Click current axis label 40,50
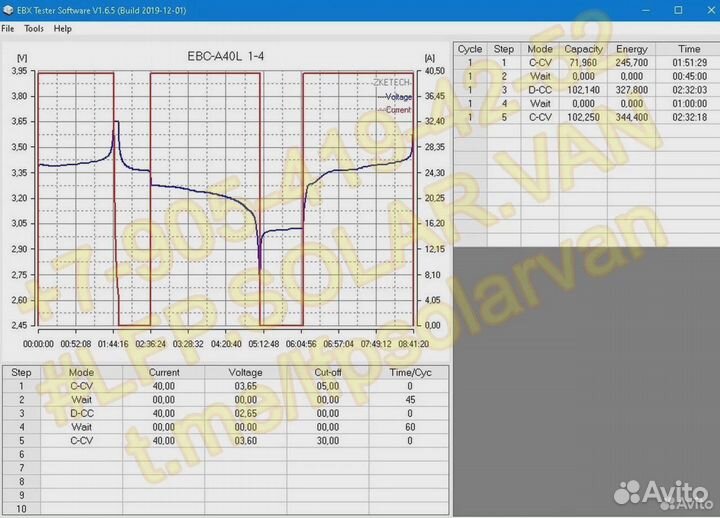 434,71
